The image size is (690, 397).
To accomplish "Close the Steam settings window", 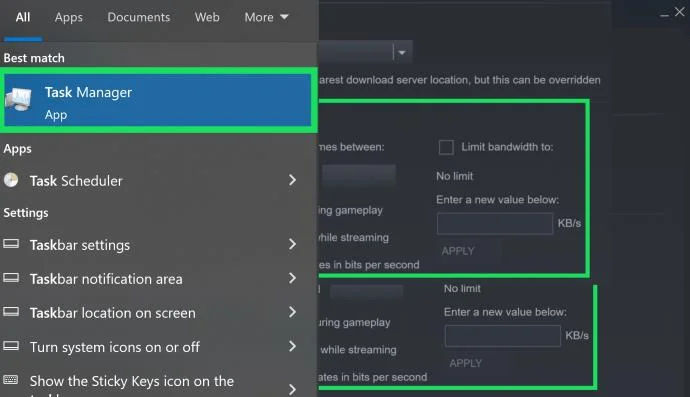I will pyautogui.click(x=680, y=12).
